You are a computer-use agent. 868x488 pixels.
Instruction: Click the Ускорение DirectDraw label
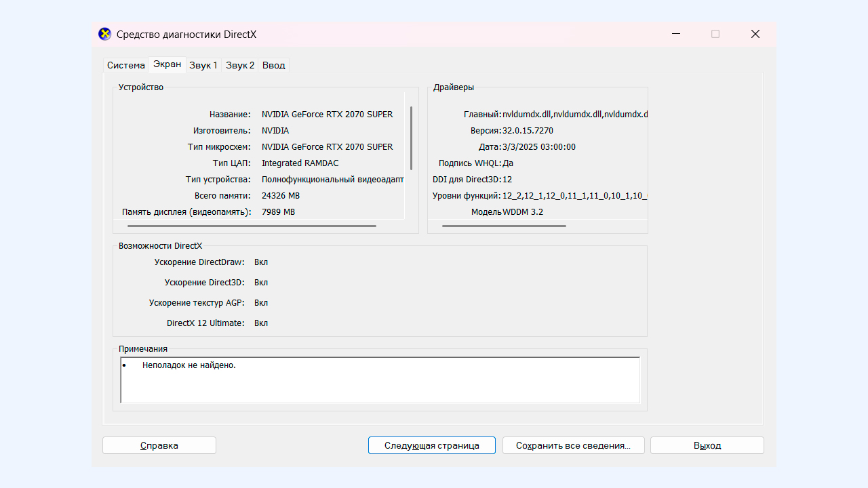199,262
